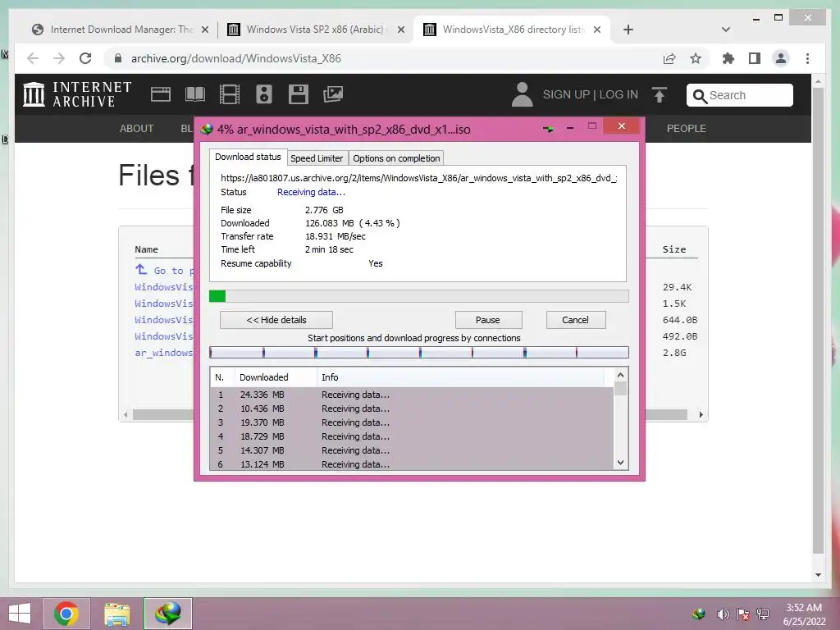Click the Internet Download Manager taskbar icon
The height and width of the screenshot is (630, 840).
pyautogui.click(x=167, y=614)
